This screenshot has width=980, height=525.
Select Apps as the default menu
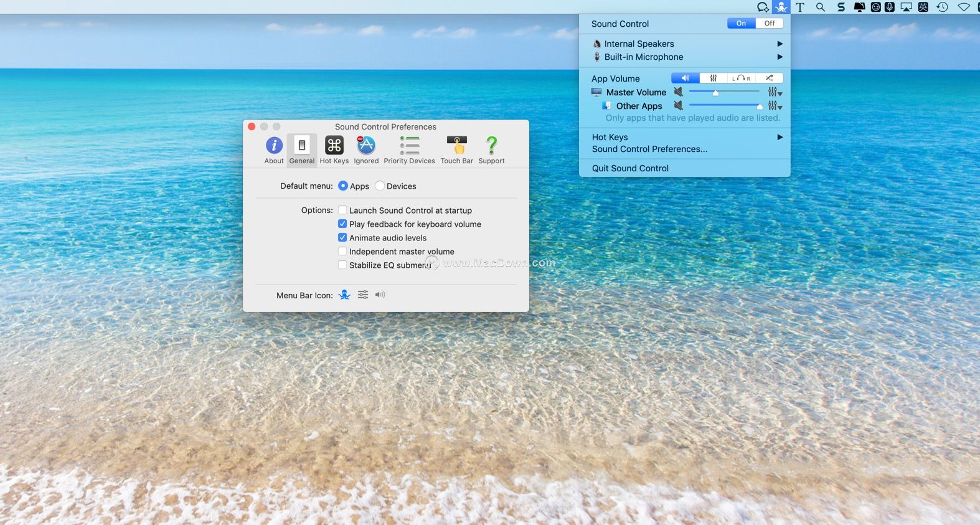point(343,186)
